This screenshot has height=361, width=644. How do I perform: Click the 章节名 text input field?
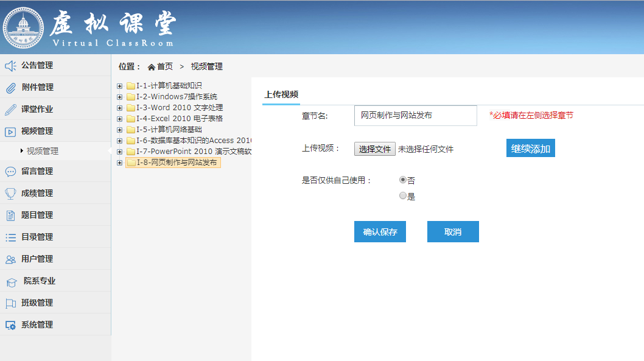click(x=415, y=116)
